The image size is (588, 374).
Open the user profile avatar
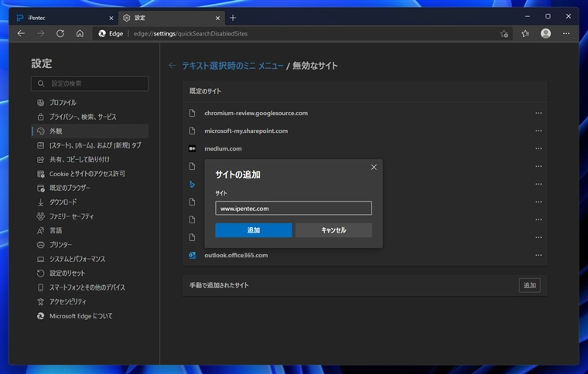545,33
